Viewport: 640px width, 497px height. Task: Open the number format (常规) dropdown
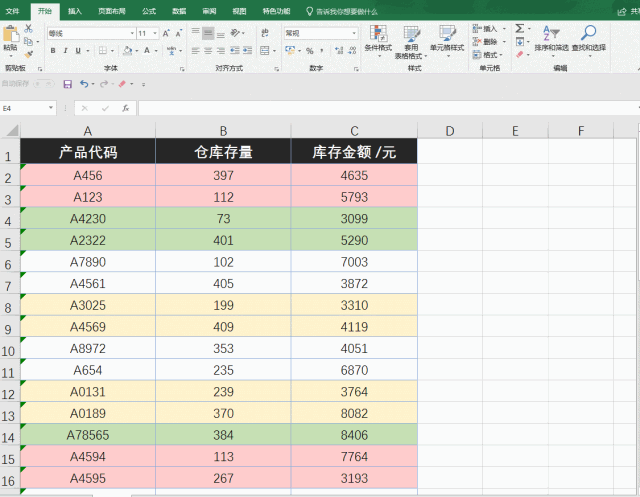point(354,33)
